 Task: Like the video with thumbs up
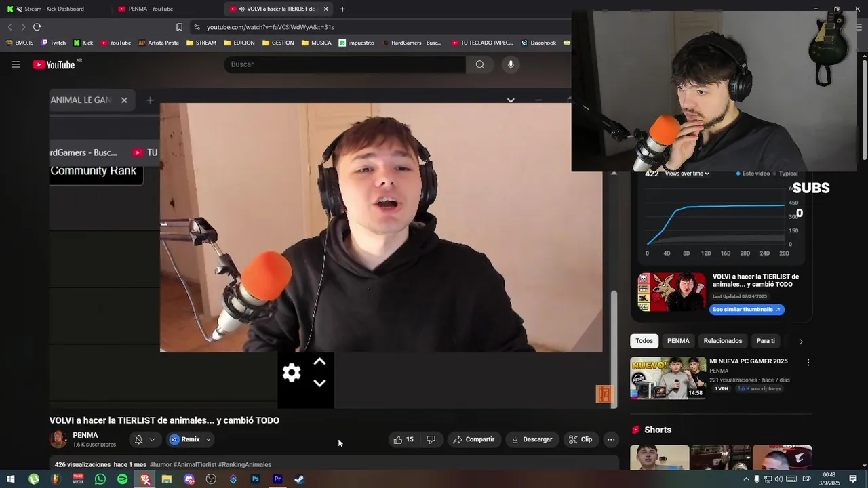pos(403,439)
